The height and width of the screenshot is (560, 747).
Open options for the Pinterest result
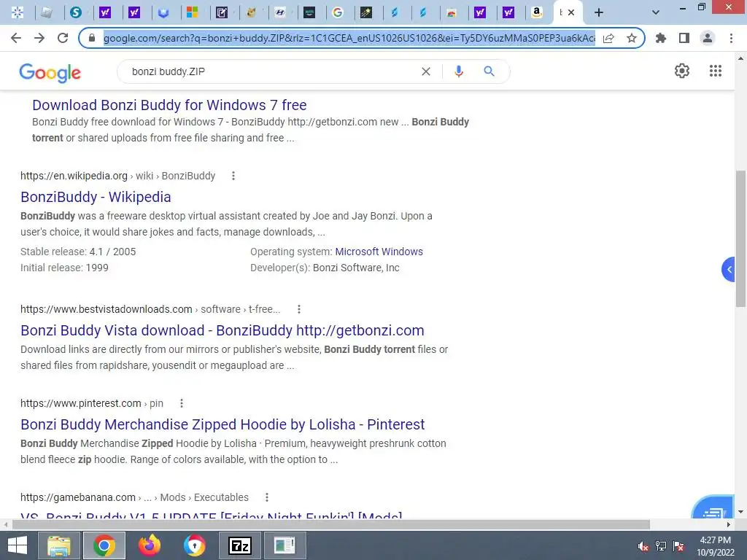(x=181, y=403)
